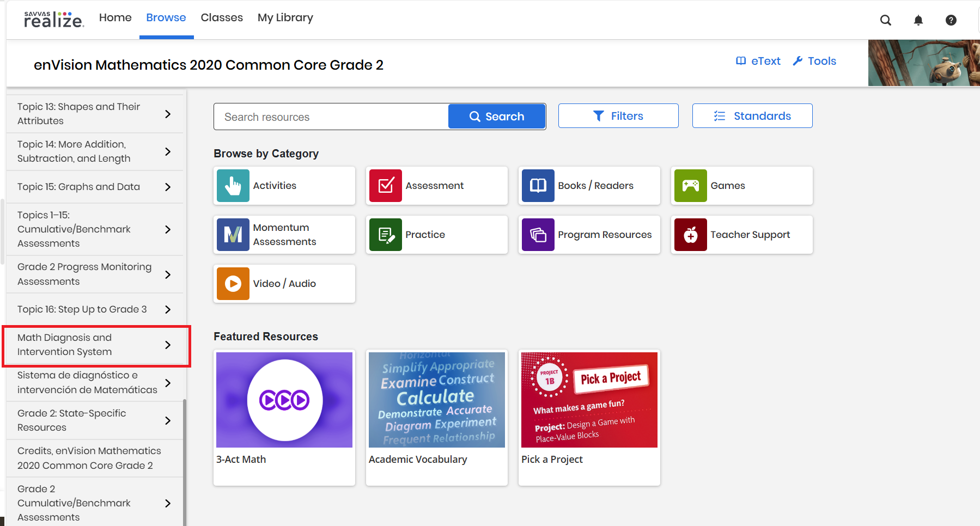This screenshot has width=980, height=526.
Task: Expand Topic 16: Step Up to Grade 3
Action: (x=95, y=309)
